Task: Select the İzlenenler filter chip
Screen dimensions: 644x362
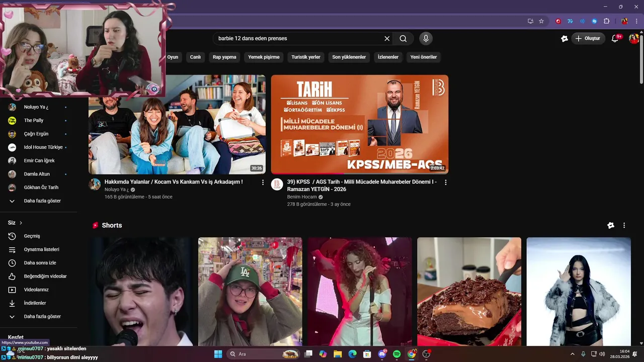Action: 388,57
